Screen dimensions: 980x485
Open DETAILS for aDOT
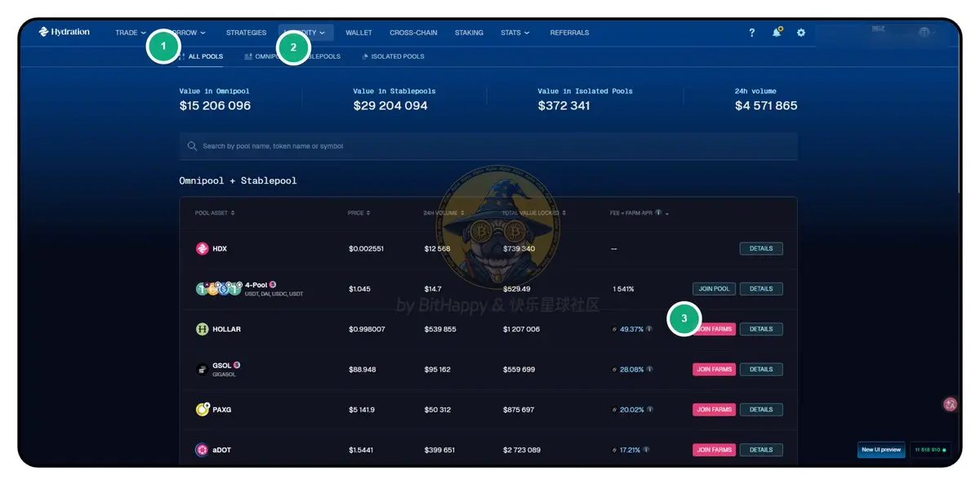click(x=761, y=450)
